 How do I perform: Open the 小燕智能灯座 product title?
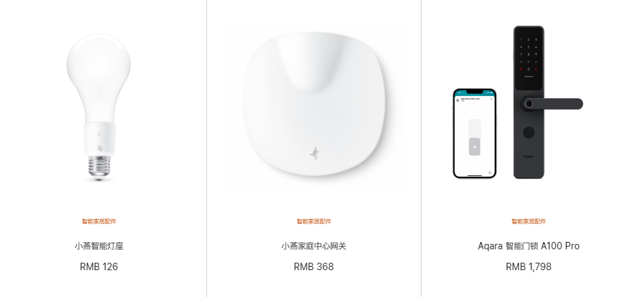99,246
